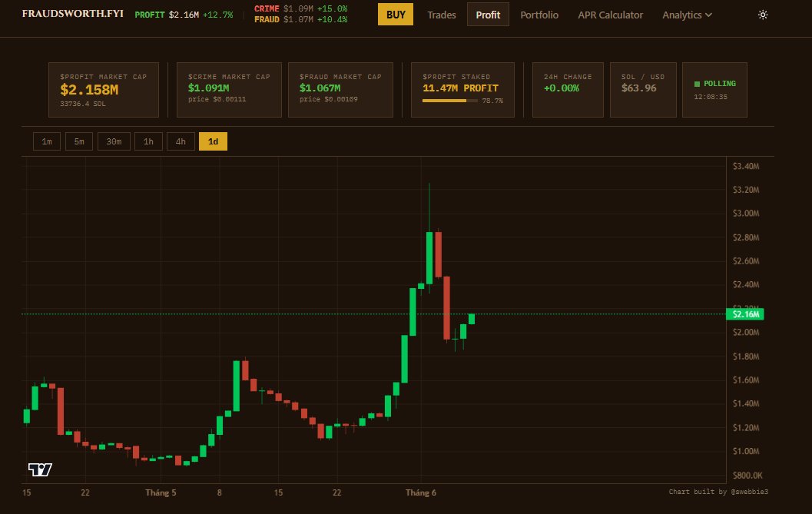
Task: Click the 'Tháng 6' date axis label
Action: pyautogui.click(x=420, y=492)
